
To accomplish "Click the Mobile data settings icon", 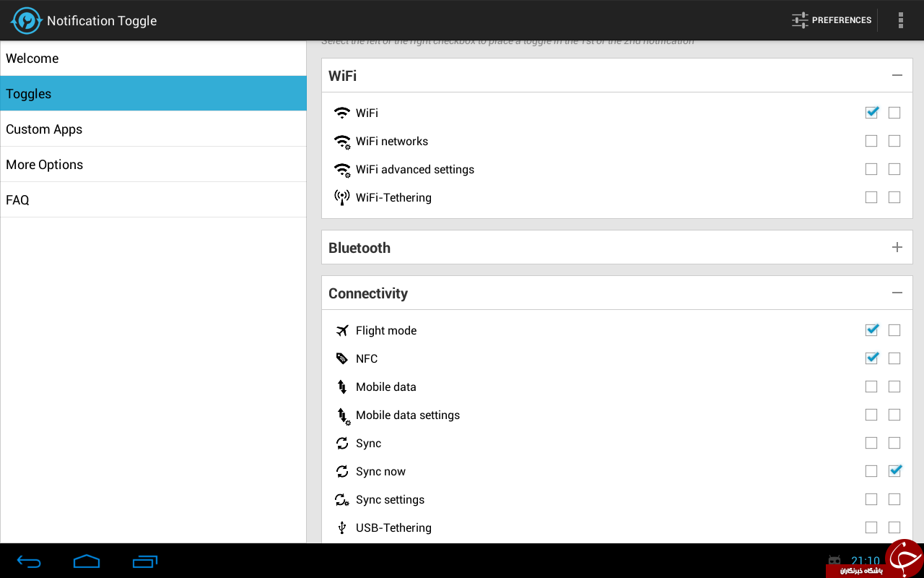I will [344, 416].
